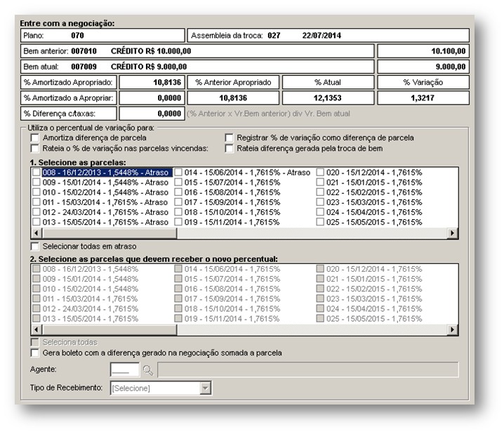Click CRÉDITO R$ 9.000,00 text
The width and height of the screenshot is (504, 434).
point(149,67)
